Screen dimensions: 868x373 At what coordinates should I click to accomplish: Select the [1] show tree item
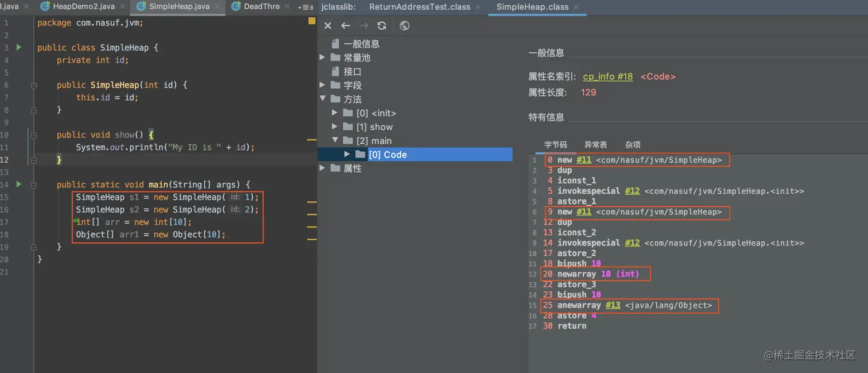point(374,126)
